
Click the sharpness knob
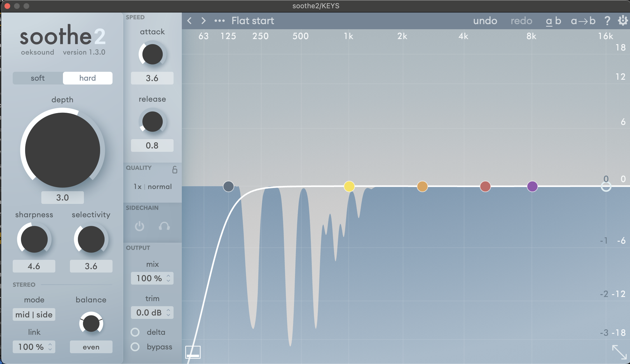(x=34, y=239)
